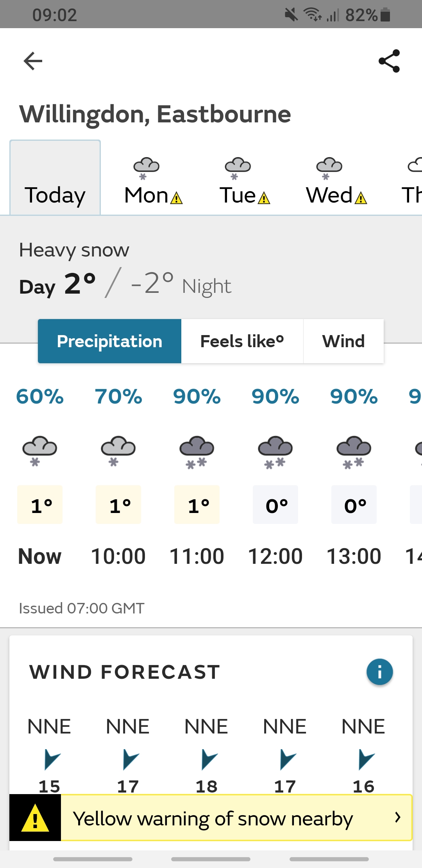Open the share icon

tap(389, 61)
